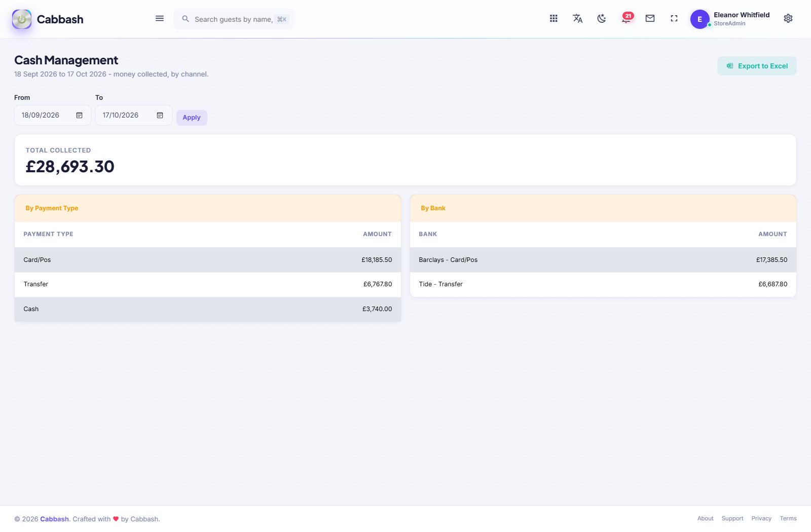Open the Terms footer link

coord(788,518)
